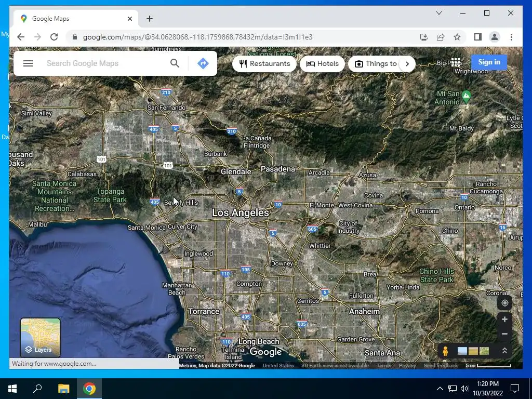This screenshot has height=399, width=532.
Task: Toggle the 5 mi scale bar units
Action: tap(488, 365)
